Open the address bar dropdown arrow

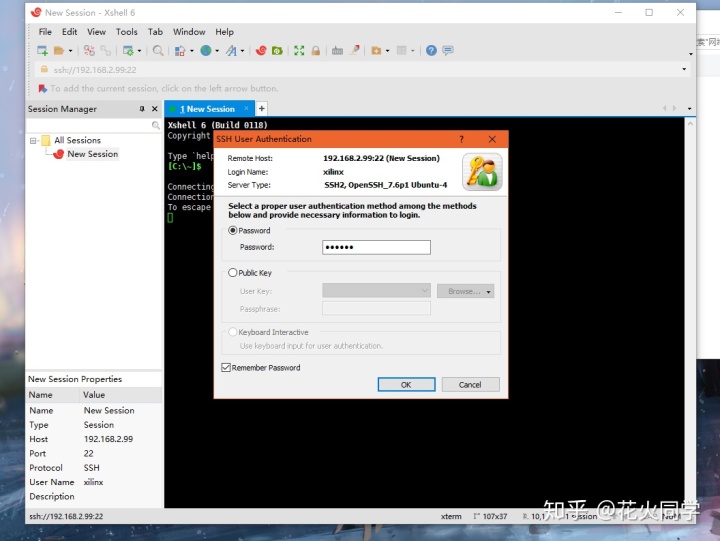684,69
